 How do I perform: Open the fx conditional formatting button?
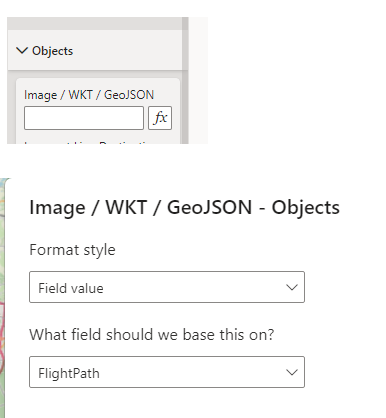click(160, 118)
